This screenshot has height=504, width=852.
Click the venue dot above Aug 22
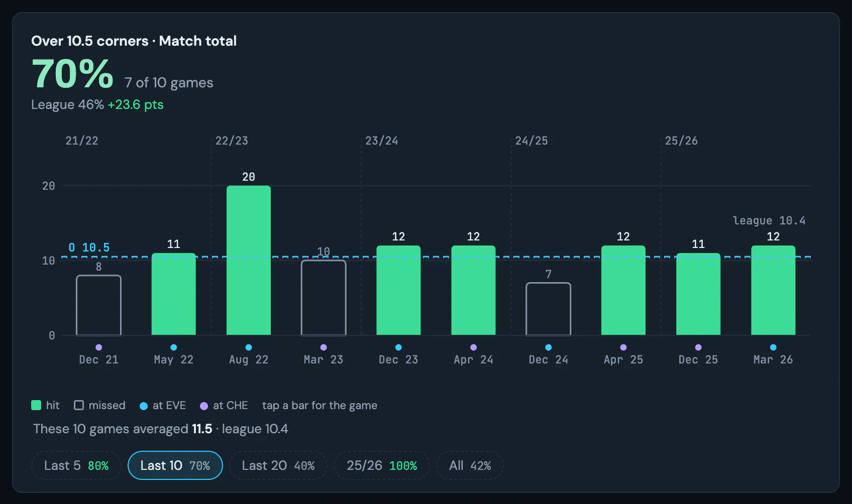click(x=249, y=347)
